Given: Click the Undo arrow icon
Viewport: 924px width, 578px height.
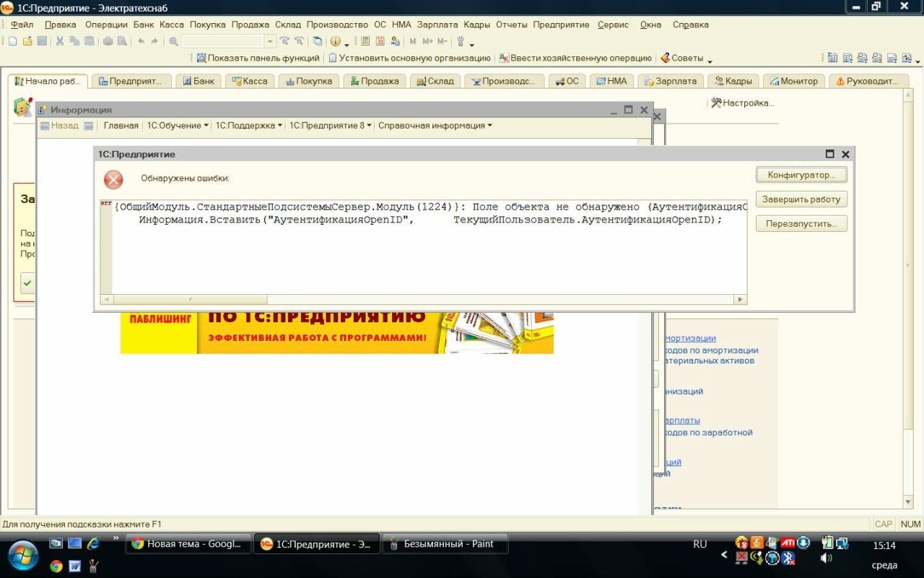Looking at the screenshot, I should [141, 41].
